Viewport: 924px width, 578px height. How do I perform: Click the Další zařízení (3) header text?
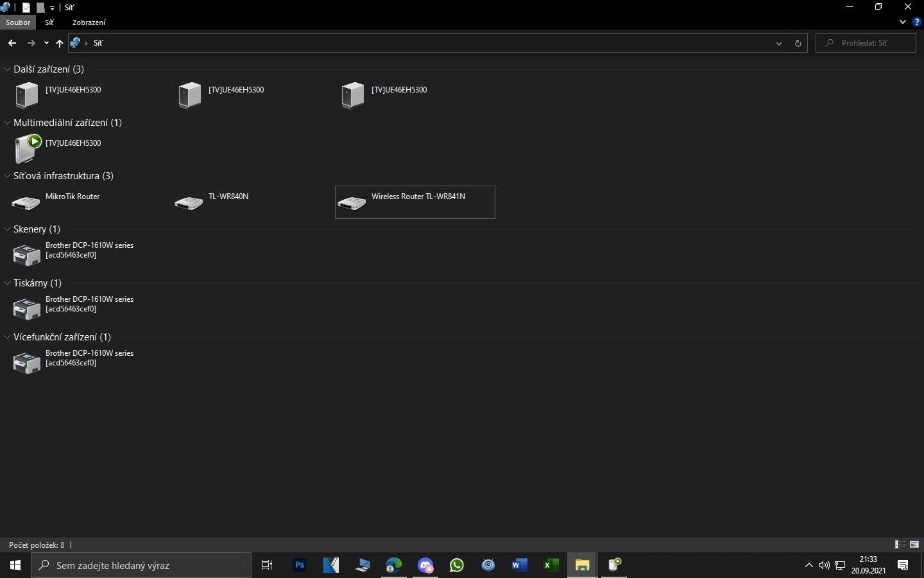point(49,69)
